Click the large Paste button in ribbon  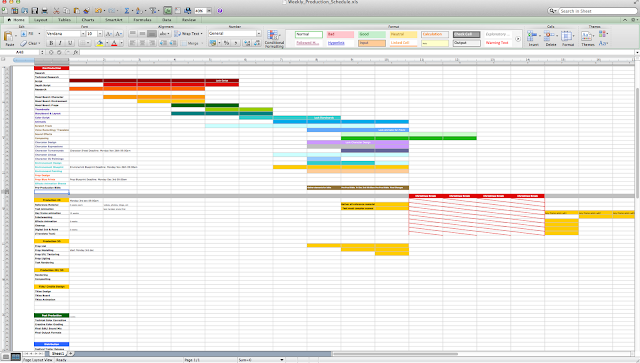[x=9, y=39]
